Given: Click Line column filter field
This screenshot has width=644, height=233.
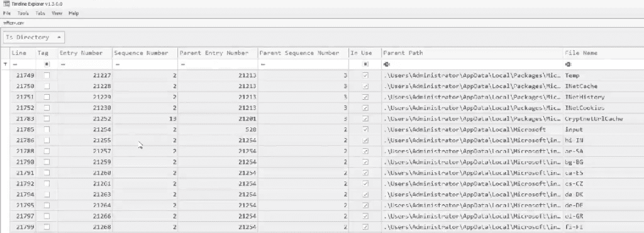Looking at the screenshot, I should (x=23, y=65).
